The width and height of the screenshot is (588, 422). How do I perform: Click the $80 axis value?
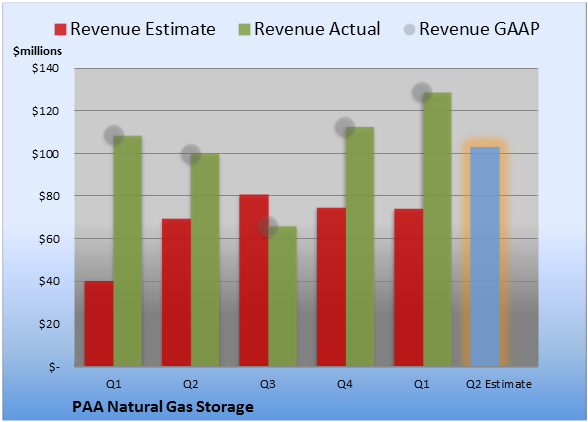(49, 196)
